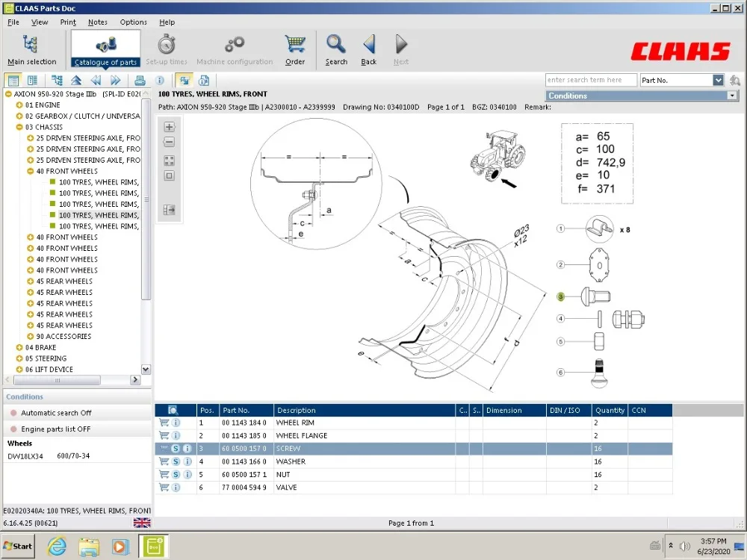Click the tree scroll down arrow
The image size is (747, 560).
click(x=146, y=369)
